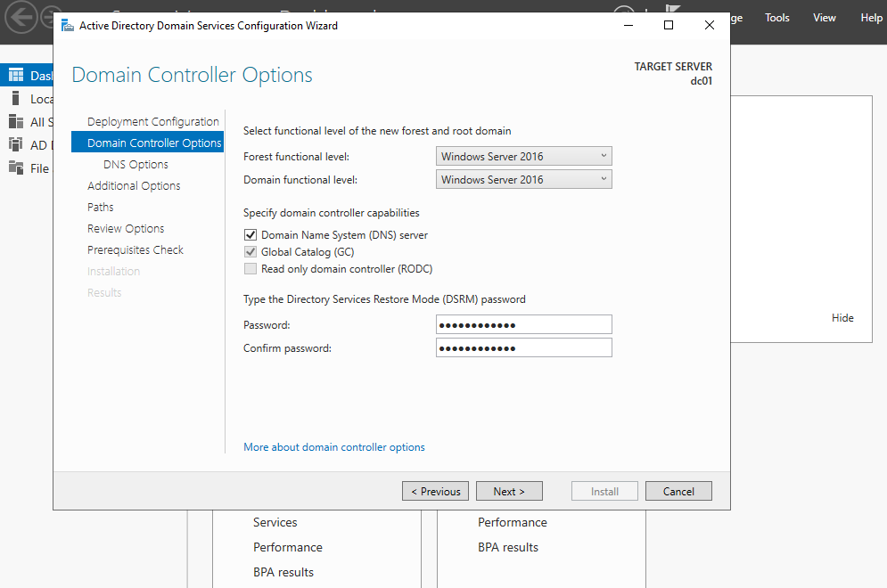Minimize the configuration wizard window
This screenshot has height=588, width=887.
tap(628, 26)
